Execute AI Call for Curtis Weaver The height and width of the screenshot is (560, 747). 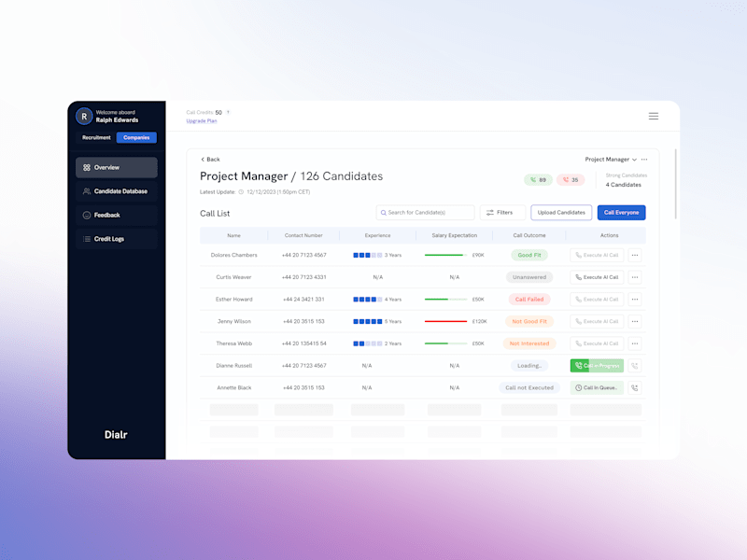click(x=597, y=277)
